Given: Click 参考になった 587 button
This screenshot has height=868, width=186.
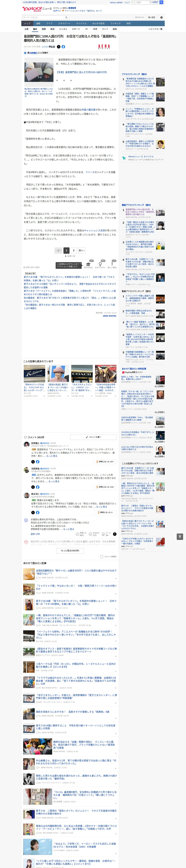Looking at the screenshot, I should point(105,462).
